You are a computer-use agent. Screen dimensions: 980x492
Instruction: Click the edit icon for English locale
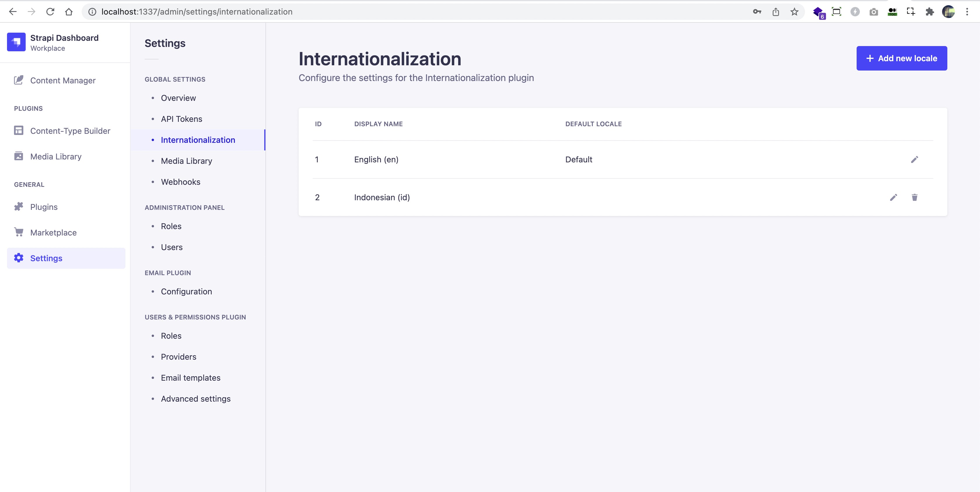(915, 159)
